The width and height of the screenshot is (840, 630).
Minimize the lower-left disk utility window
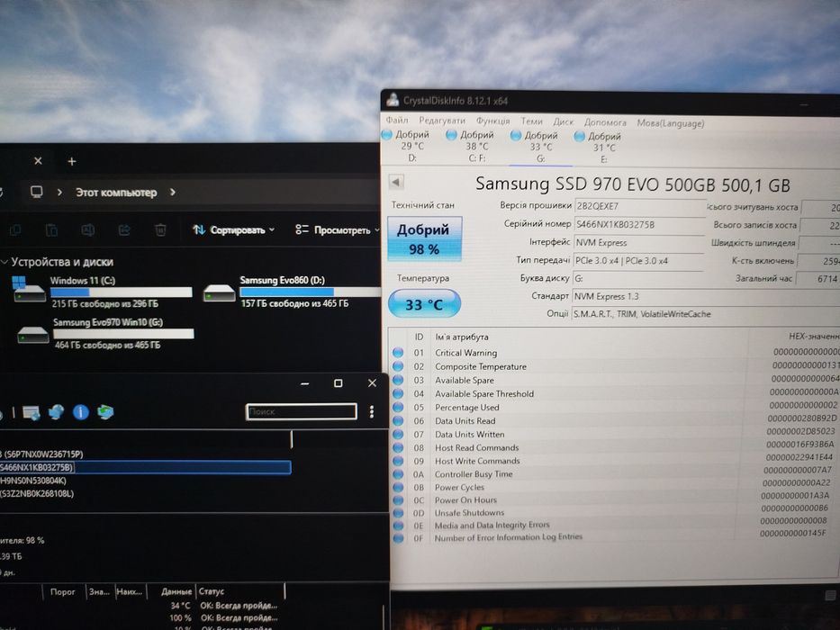pos(305,383)
